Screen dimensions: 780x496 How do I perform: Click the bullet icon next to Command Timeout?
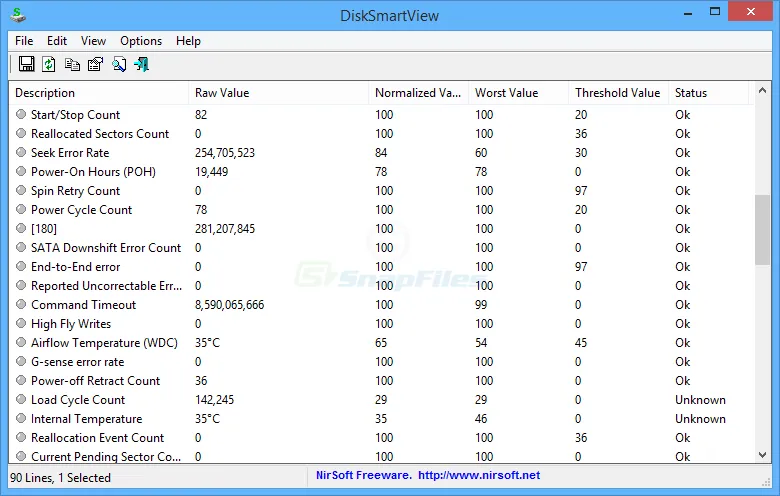pos(21,304)
